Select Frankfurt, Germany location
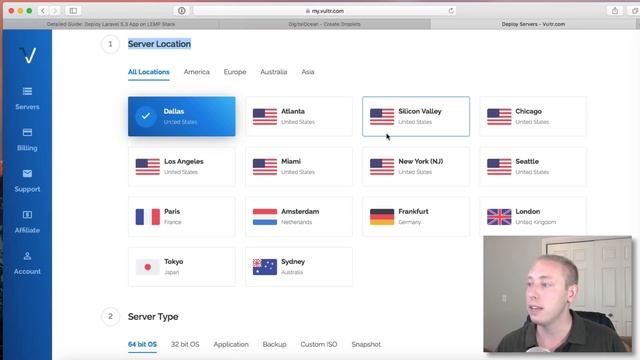Screen dimensions: 640x360 tap(416, 217)
